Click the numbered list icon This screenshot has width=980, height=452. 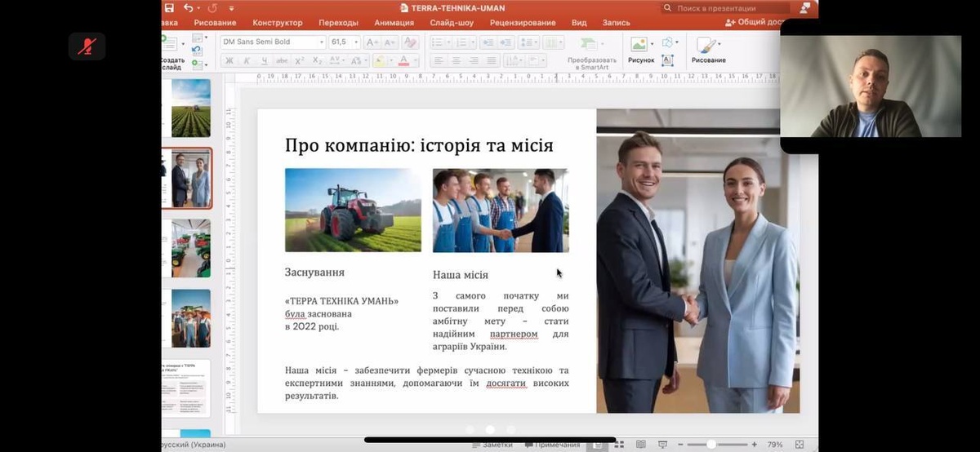[462, 42]
